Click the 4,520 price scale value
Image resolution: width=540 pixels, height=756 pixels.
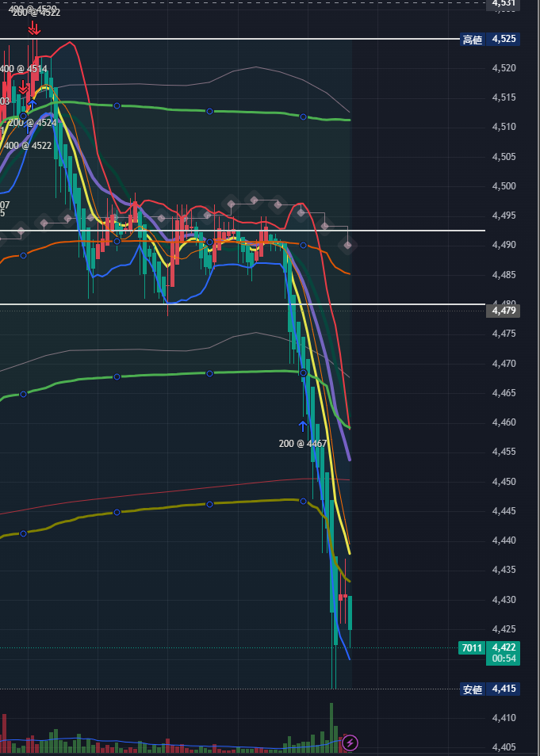point(504,68)
